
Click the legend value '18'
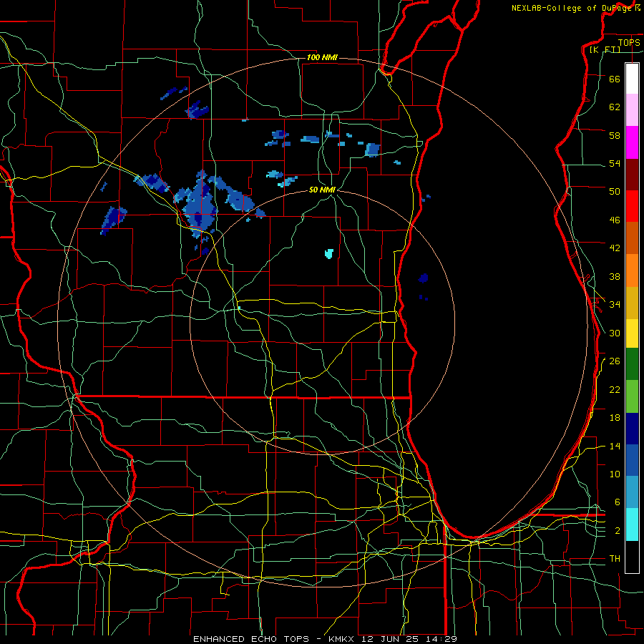pyautogui.click(x=615, y=418)
